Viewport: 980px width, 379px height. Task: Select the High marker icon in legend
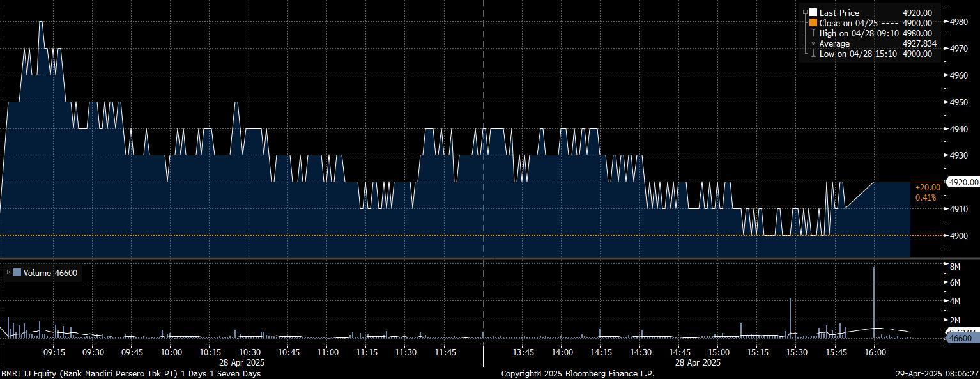click(813, 33)
